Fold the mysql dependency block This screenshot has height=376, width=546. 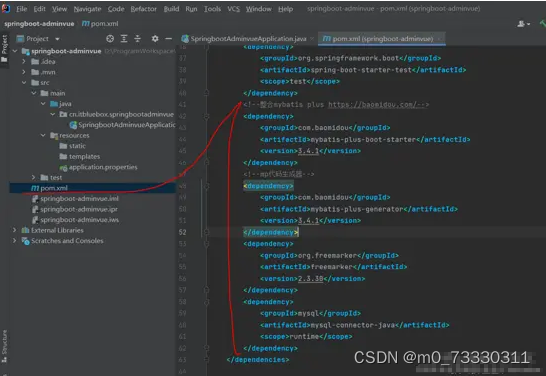pos(206,302)
